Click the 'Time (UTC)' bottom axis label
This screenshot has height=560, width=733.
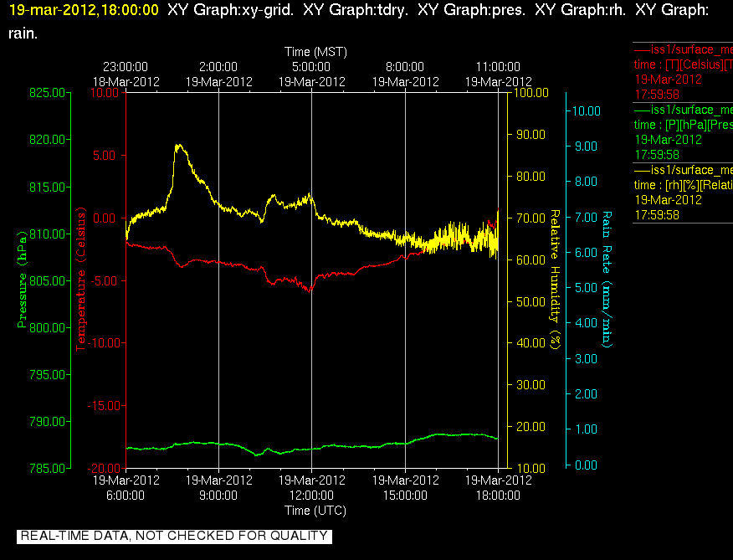[x=315, y=511]
